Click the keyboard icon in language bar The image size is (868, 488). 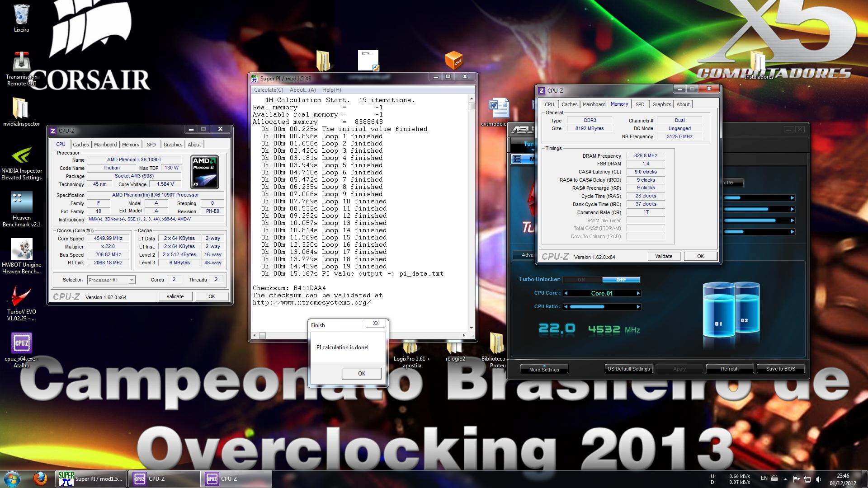click(774, 479)
